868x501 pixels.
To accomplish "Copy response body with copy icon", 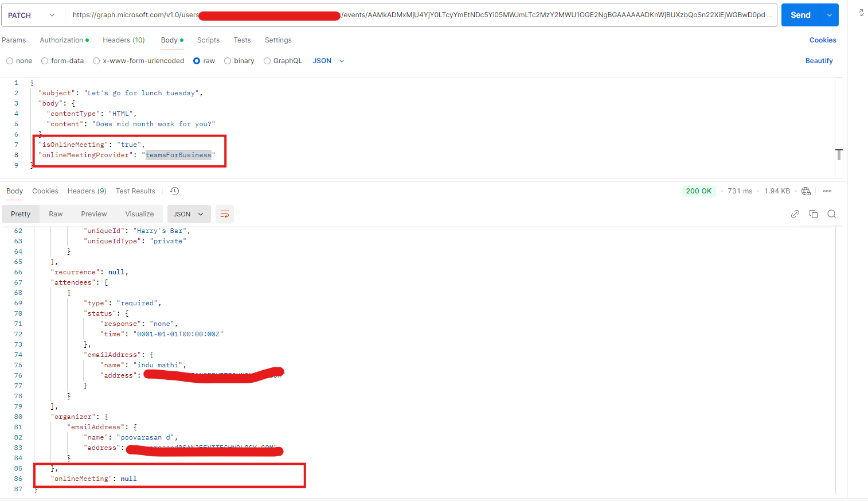I will click(x=814, y=213).
